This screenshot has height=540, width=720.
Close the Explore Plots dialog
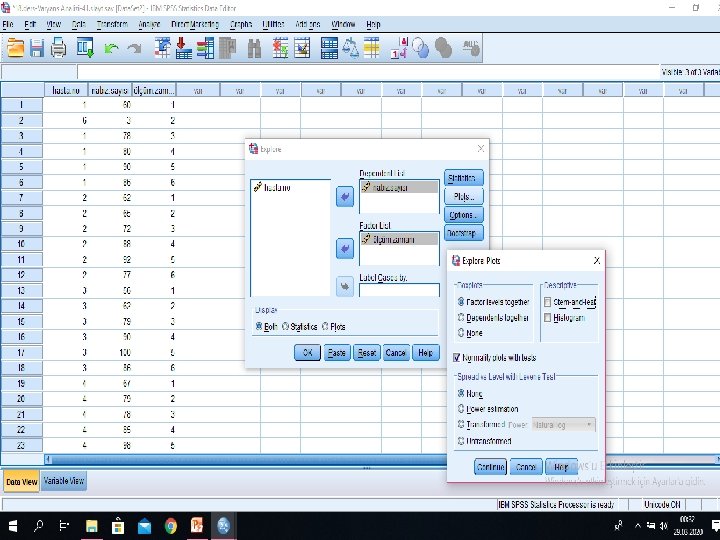[596, 260]
